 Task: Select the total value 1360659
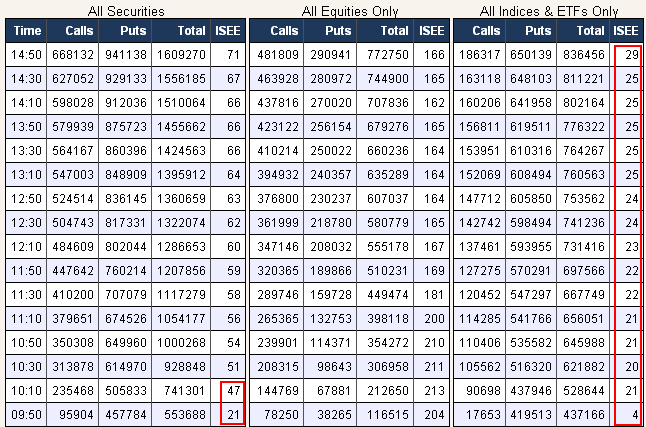coord(181,199)
